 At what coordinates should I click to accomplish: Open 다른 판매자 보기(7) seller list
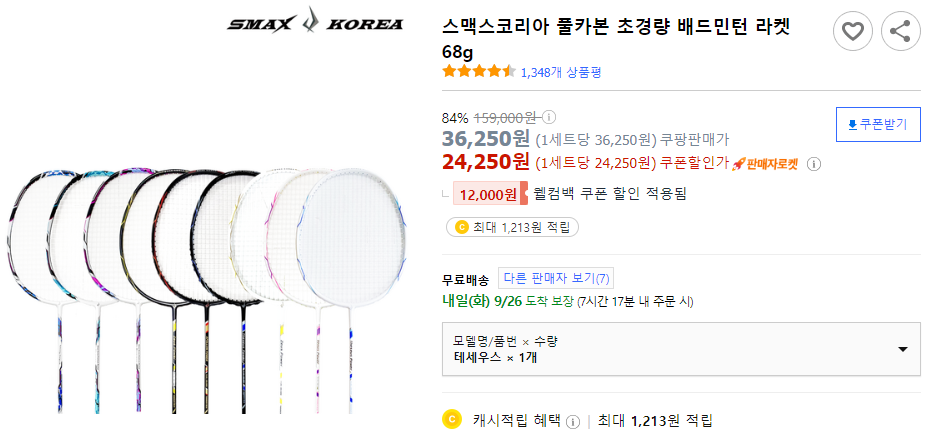click(556, 279)
